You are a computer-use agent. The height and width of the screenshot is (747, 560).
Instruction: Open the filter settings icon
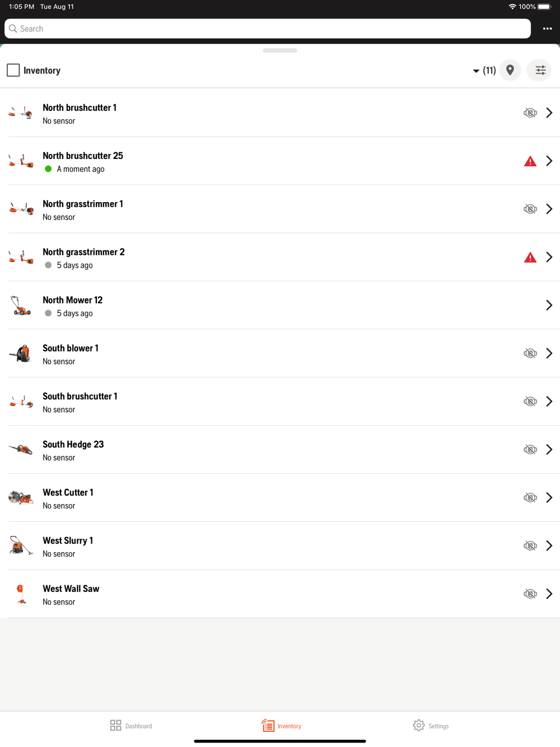coord(540,70)
